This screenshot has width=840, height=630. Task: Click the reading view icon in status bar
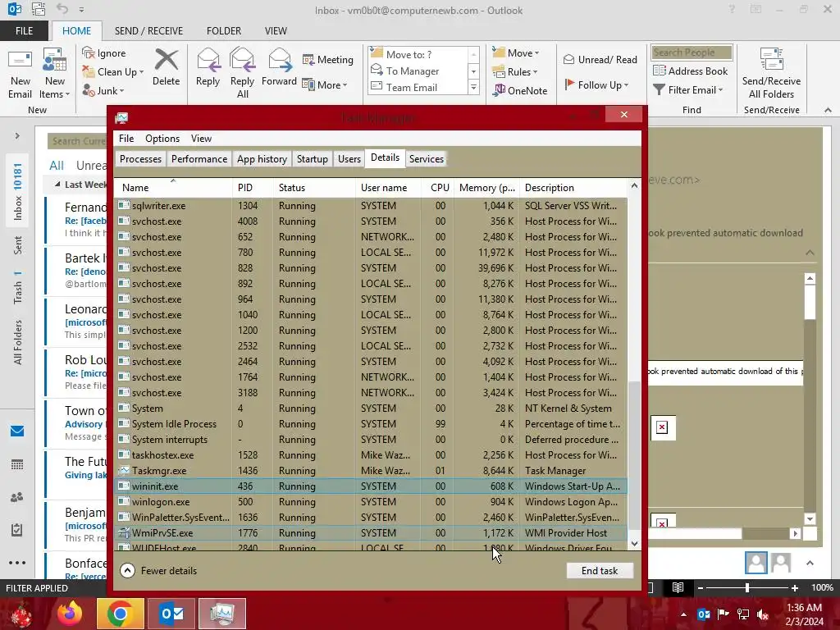point(678,587)
